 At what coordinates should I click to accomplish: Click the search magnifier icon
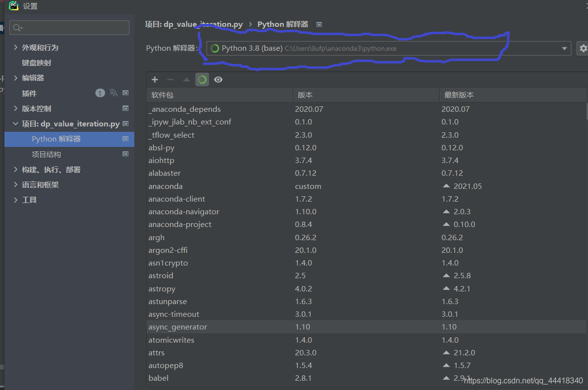(18, 28)
